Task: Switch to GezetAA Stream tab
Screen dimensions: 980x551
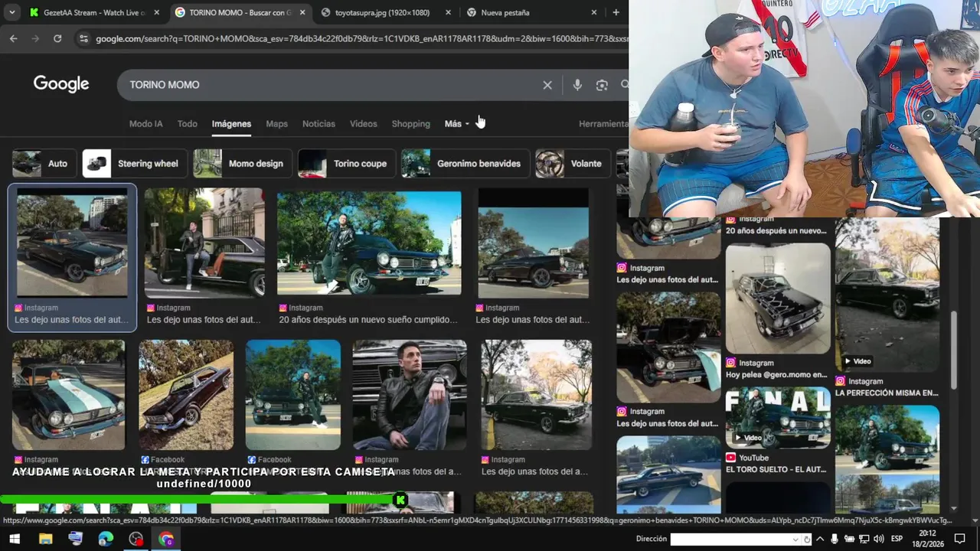Action: click(88, 12)
